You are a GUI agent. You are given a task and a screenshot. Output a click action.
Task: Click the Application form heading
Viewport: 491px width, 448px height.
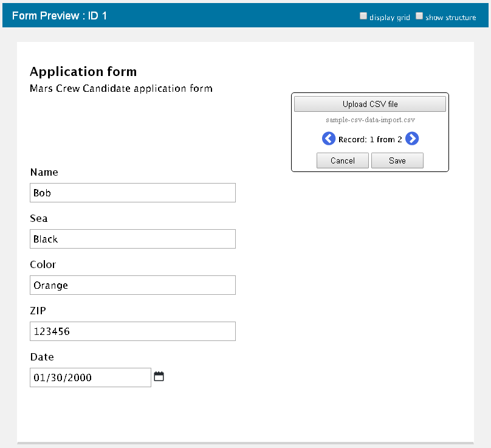coord(83,72)
